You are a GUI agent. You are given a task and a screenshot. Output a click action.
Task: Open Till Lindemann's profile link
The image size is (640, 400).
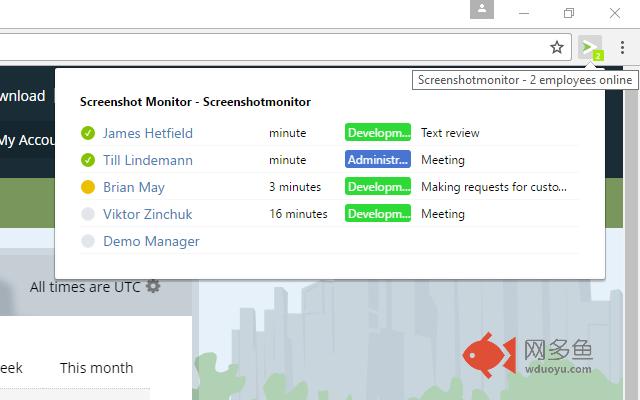click(x=148, y=160)
